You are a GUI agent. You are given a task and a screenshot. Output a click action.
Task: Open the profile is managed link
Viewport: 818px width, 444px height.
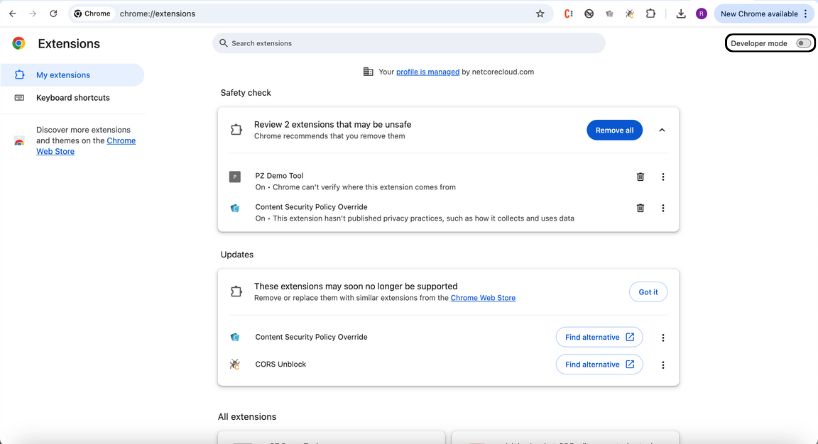(x=428, y=72)
